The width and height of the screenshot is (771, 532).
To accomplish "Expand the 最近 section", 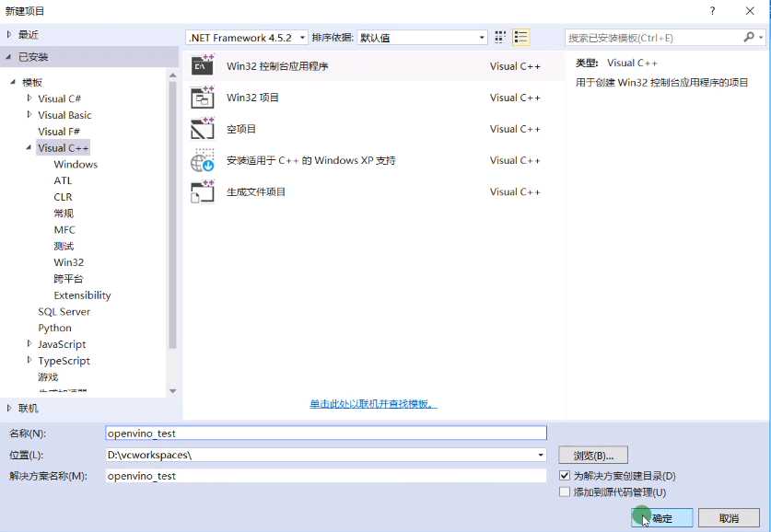I will tap(9, 34).
